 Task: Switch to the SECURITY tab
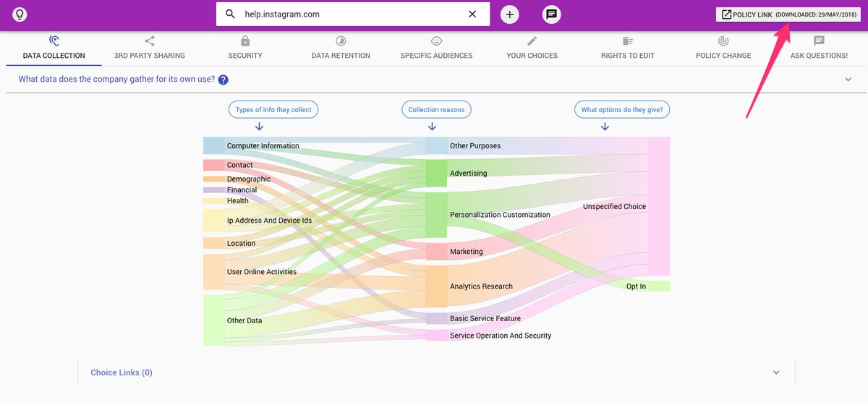click(x=245, y=48)
